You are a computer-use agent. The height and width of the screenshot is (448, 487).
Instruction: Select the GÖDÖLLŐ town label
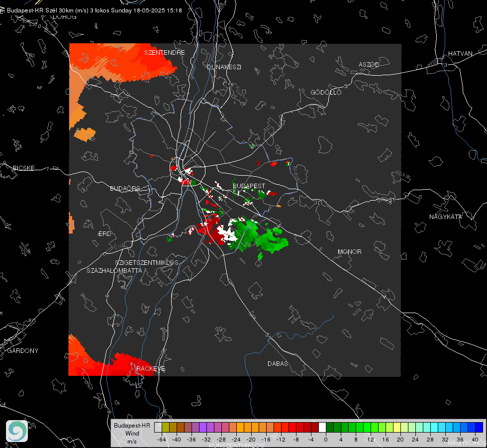(326, 92)
